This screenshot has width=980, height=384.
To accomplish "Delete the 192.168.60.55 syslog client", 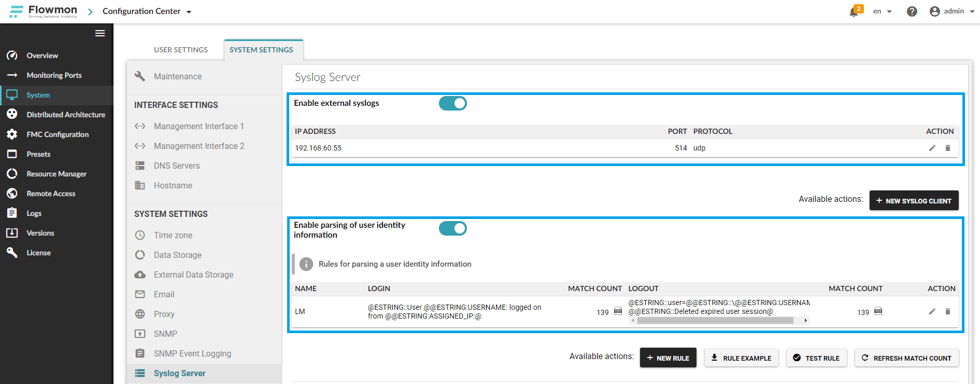I will click(x=947, y=148).
